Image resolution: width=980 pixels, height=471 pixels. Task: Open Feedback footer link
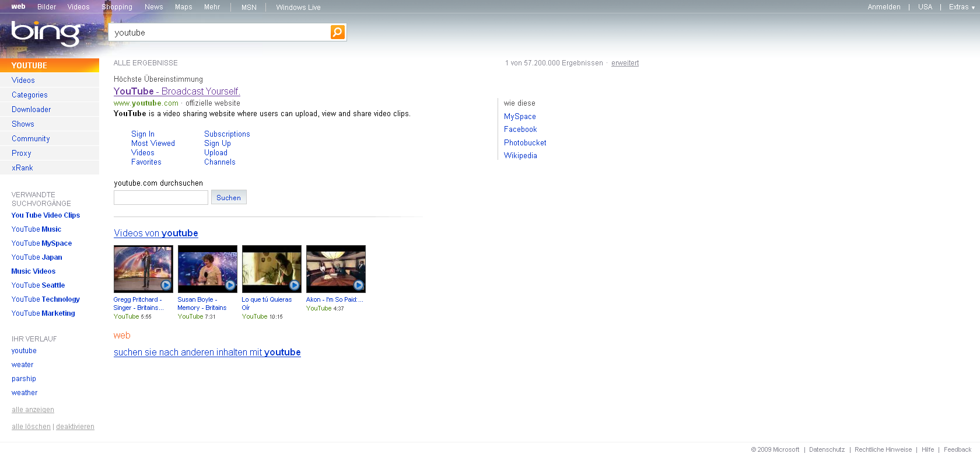[957, 449]
